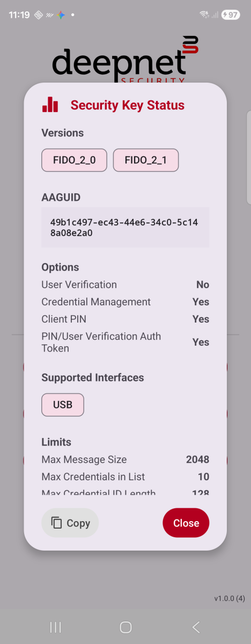Tap the Credential Management option row
Image resolution: width=251 pixels, height=644 pixels.
click(x=125, y=302)
